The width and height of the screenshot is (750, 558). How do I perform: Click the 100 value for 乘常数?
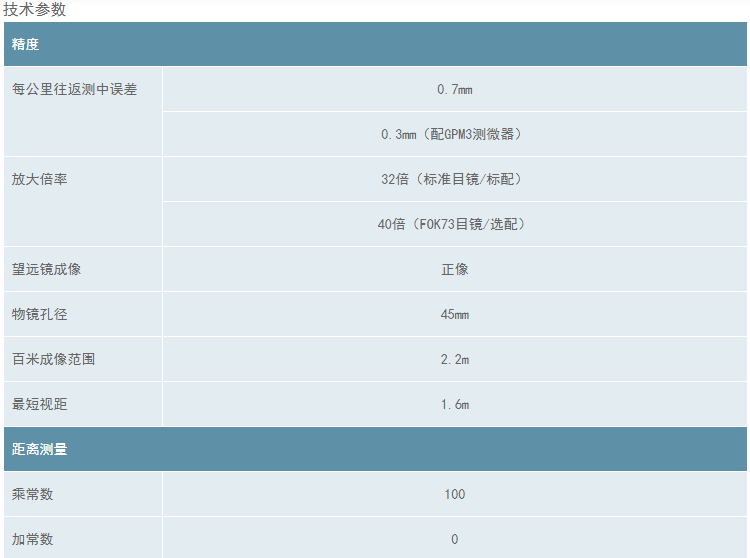(454, 495)
